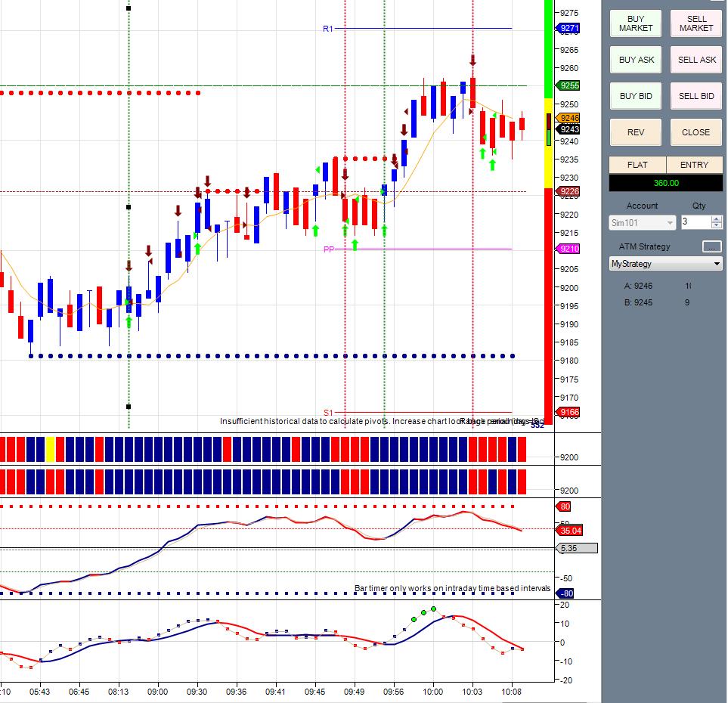Select the R1 pivot line price marker 9271
The width and height of the screenshot is (728, 703).
click(568, 28)
